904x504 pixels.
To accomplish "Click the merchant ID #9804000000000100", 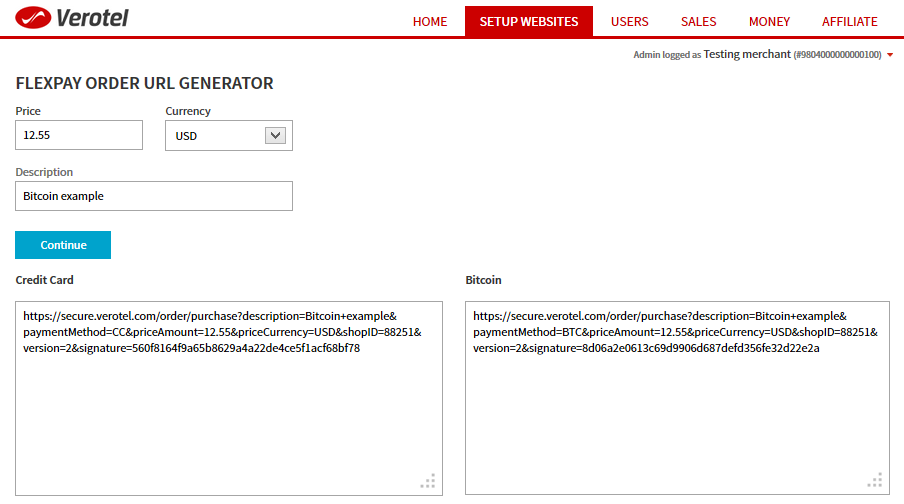I will [x=838, y=55].
